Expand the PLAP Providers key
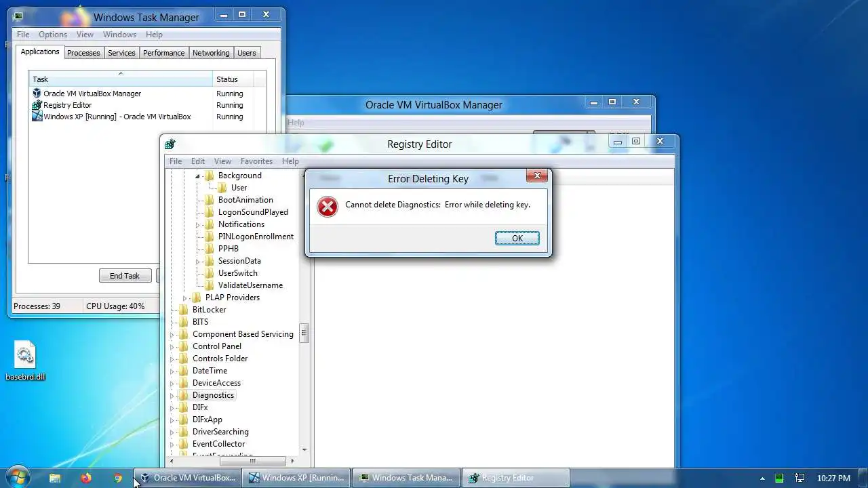 click(x=185, y=298)
